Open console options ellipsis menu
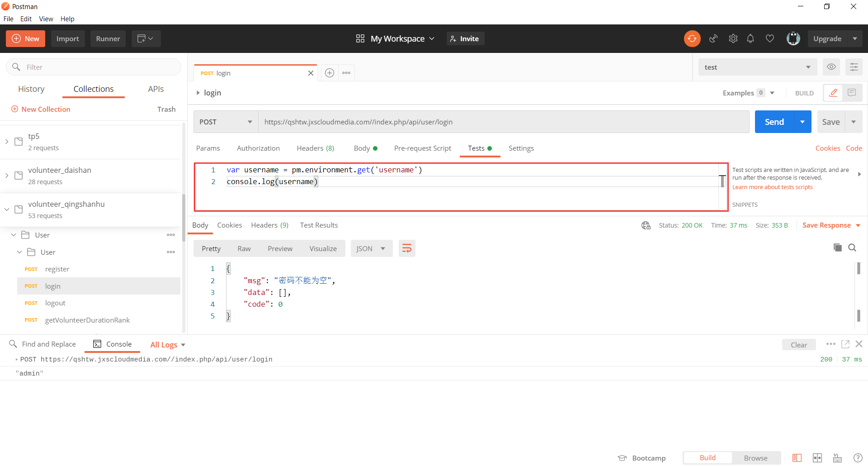Image resolution: width=868 pixels, height=466 pixels. pyautogui.click(x=830, y=344)
